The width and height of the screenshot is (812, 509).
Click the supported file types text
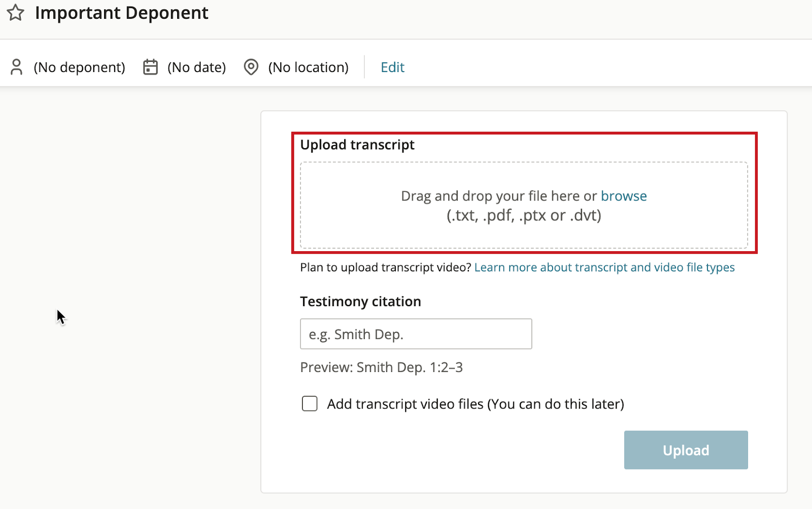524,216
